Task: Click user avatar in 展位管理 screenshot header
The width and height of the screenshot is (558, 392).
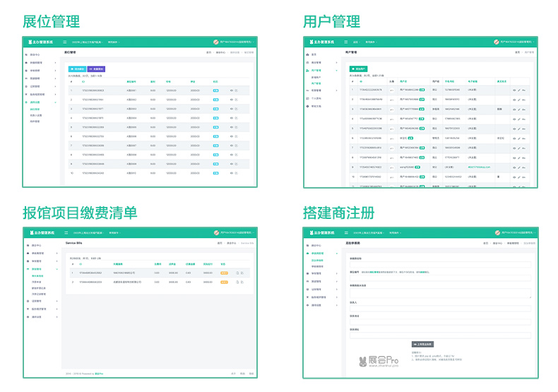Action: coord(215,42)
